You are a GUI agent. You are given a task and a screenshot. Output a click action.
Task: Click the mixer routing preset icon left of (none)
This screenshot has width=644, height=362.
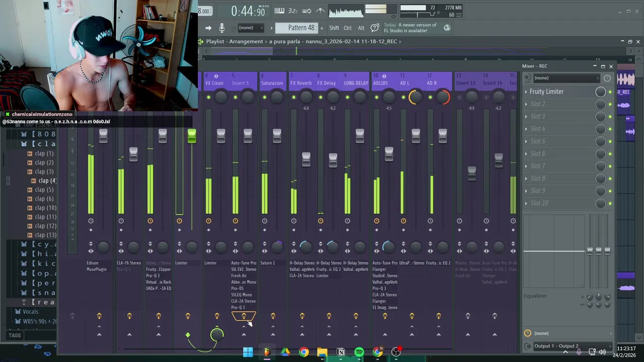coord(527,78)
